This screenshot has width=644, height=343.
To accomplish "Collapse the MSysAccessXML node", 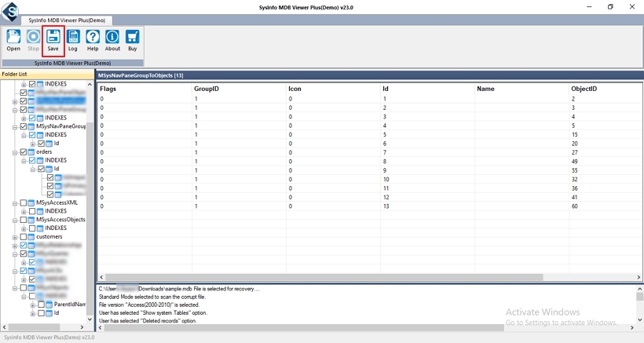I will pyautogui.click(x=15, y=203).
